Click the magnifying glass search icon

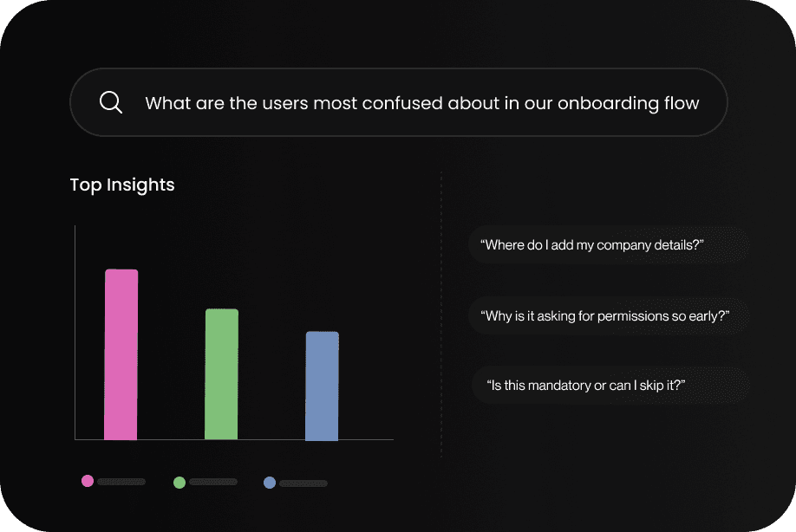pos(110,102)
